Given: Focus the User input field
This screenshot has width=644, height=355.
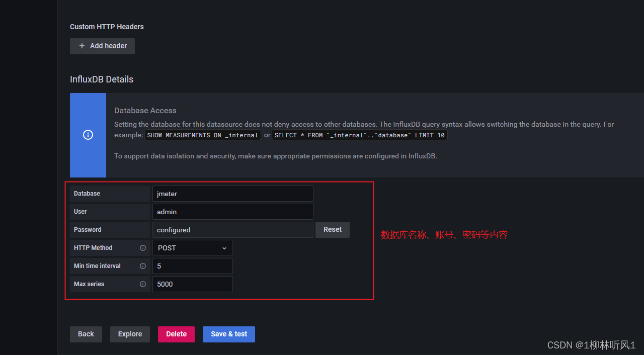Looking at the screenshot, I should [233, 212].
